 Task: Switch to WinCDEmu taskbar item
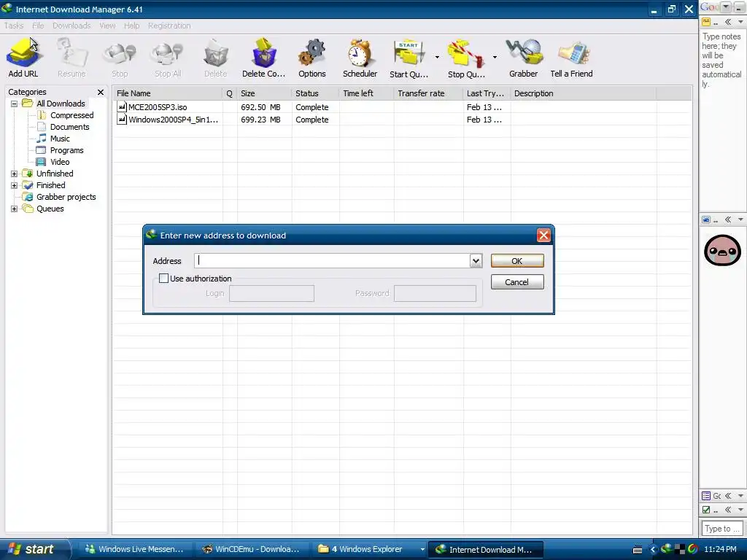coord(251,549)
